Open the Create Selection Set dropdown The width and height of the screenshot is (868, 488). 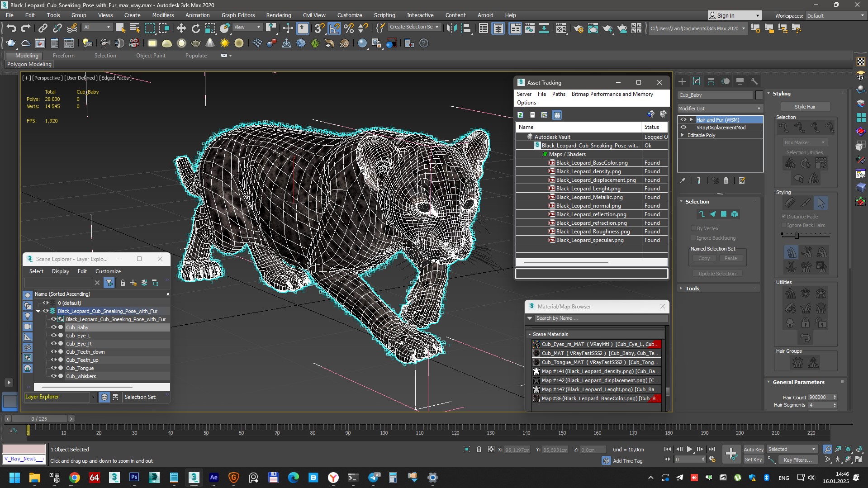click(414, 27)
